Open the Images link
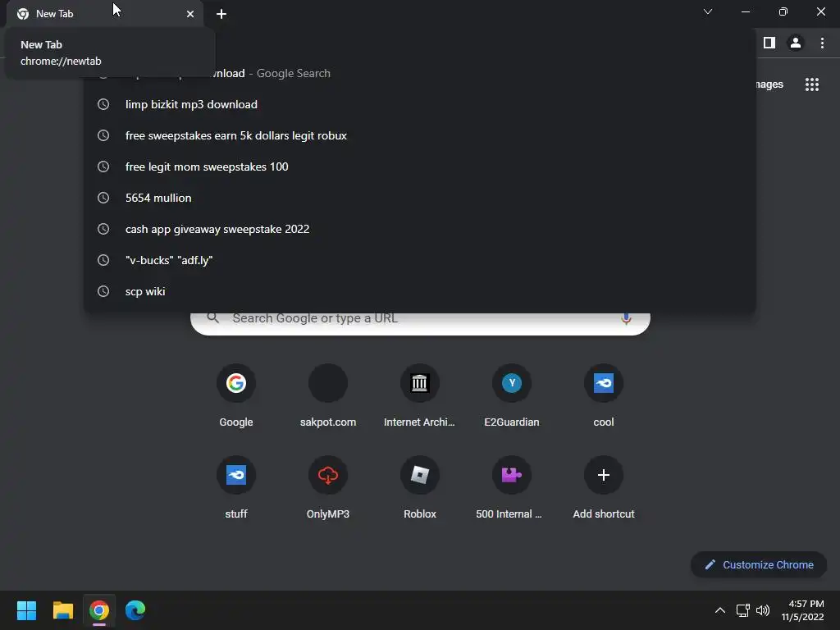The width and height of the screenshot is (840, 630). click(x=769, y=84)
